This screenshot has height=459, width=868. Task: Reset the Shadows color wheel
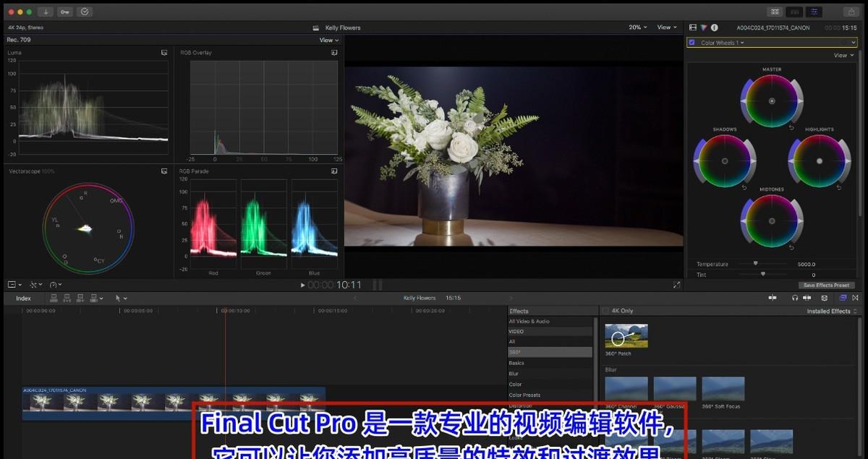point(743,187)
